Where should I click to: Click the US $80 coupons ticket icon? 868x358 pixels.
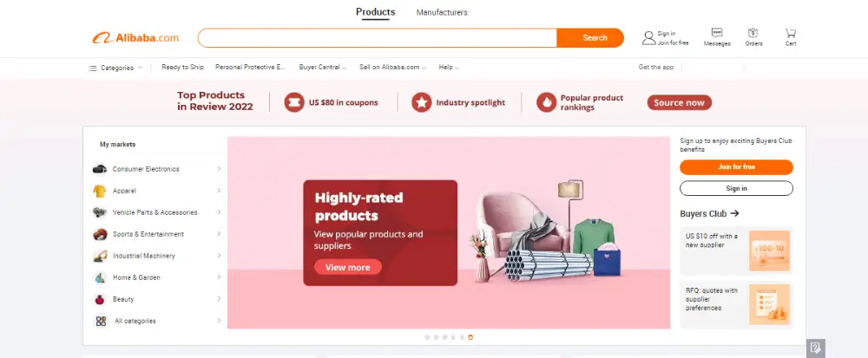pyautogui.click(x=294, y=102)
